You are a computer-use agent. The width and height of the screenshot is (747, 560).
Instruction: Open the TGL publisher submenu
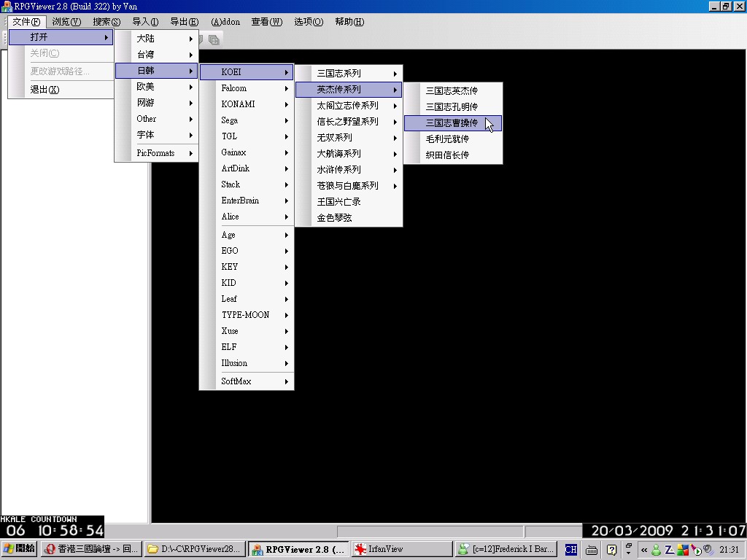[247, 136]
